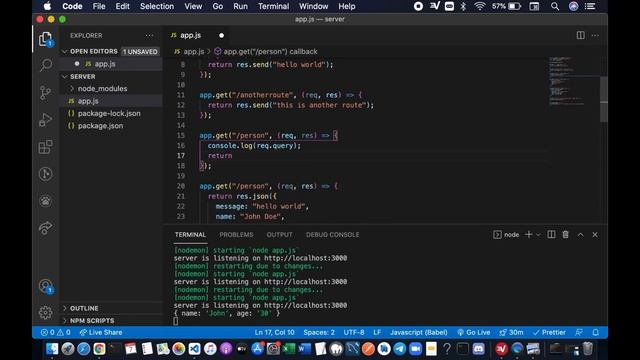Expand the node_modules folder
The width and height of the screenshot is (640, 360).
(x=102, y=89)
